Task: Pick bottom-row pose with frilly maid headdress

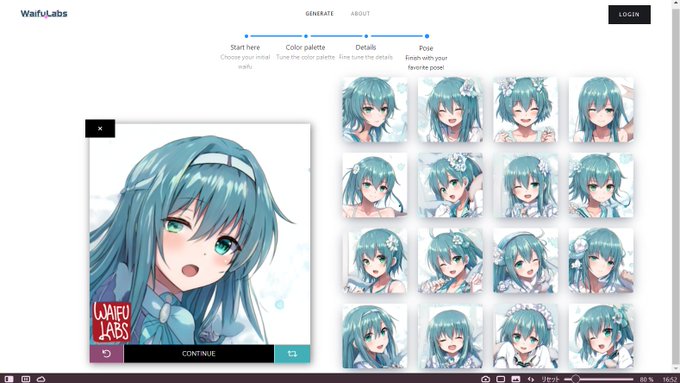Action: pos(526,336)
